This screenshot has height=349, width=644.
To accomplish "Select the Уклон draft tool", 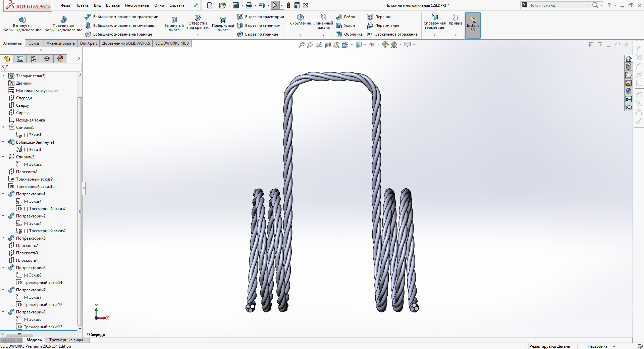I will coord(345,26).
